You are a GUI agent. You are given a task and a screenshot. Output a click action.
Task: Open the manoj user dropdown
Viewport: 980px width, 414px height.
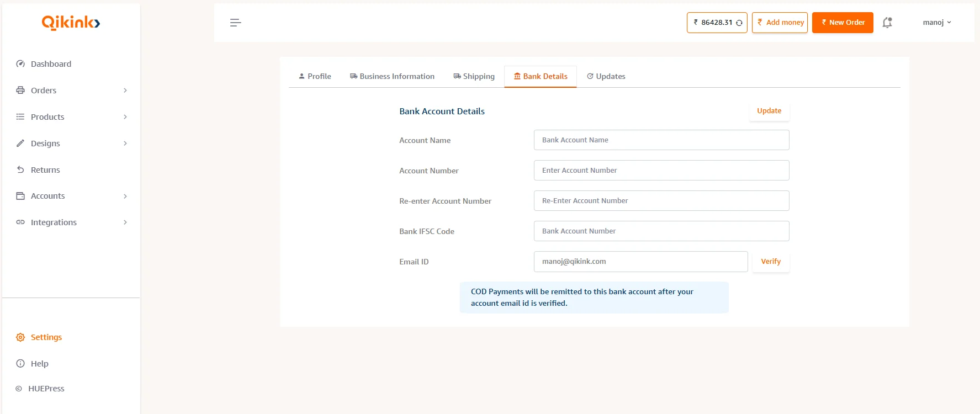(937, 23)
